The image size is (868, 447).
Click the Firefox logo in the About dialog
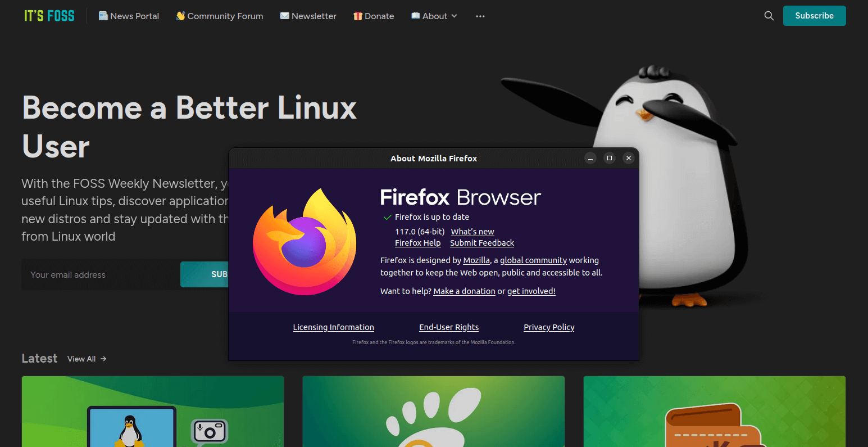pyautogui.click(x=304, y=241)
